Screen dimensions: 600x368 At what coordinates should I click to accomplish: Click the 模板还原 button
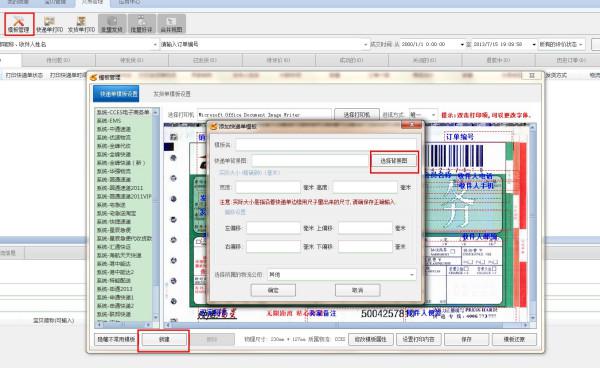coord(514,339)
